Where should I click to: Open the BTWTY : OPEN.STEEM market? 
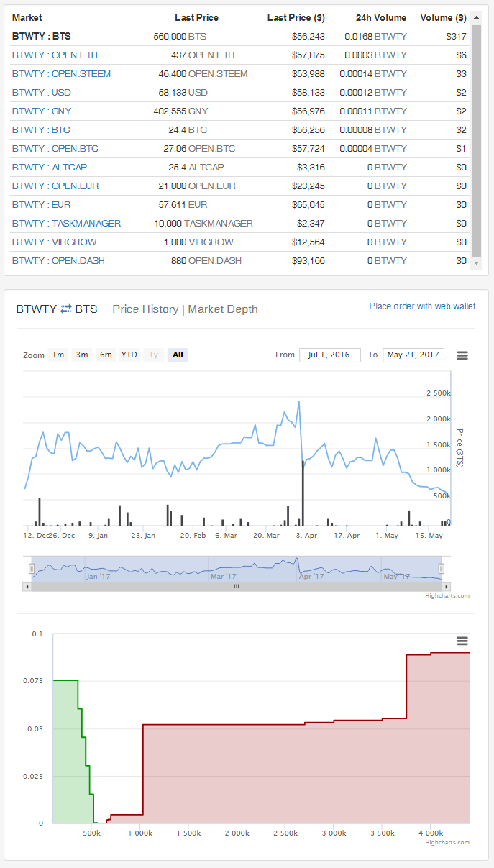coord(61,74)
